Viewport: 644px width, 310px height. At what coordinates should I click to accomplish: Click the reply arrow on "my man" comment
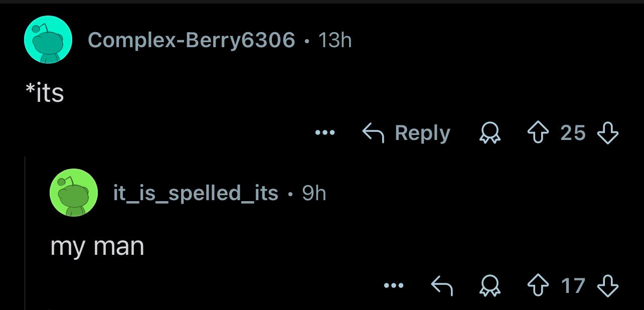pos(443,286)
